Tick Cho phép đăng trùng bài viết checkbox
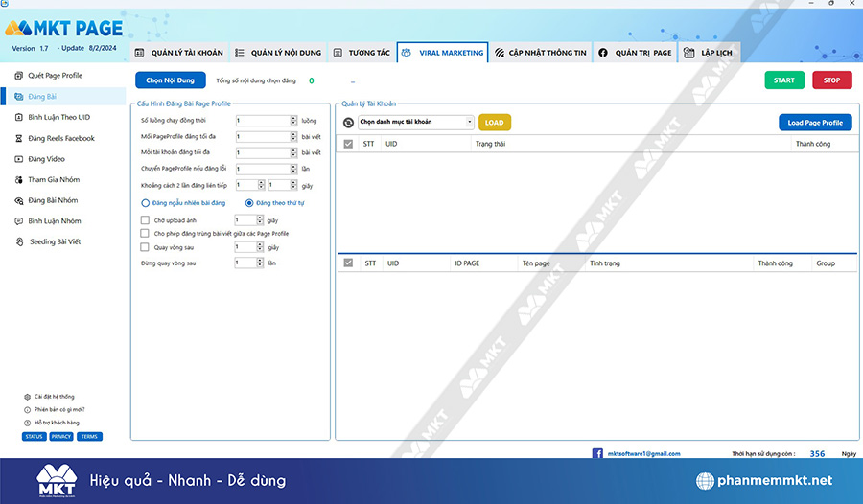The image size is (863, 504). [145, 233]
